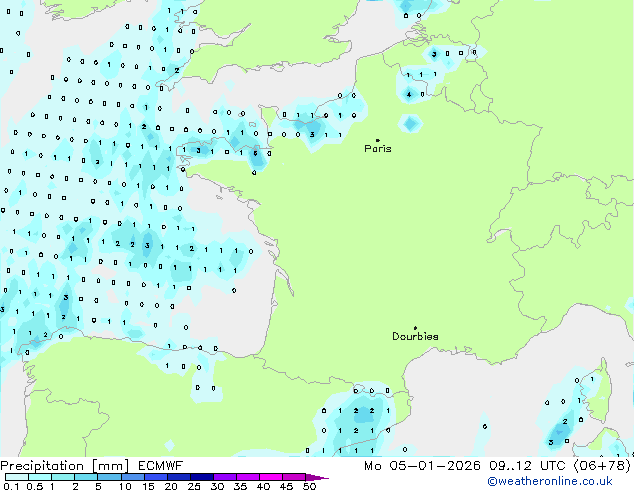Click the Dourbies location dot marker
Image resolution: width=634 pixels, height=490 pixels.
pyautogui.click(x=415, y=328)
